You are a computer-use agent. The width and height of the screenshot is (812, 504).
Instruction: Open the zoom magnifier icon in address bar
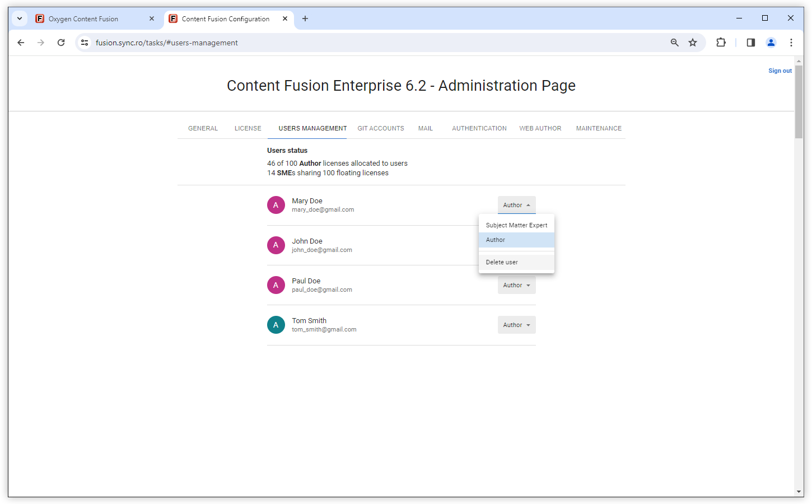[x=675, y=43]
